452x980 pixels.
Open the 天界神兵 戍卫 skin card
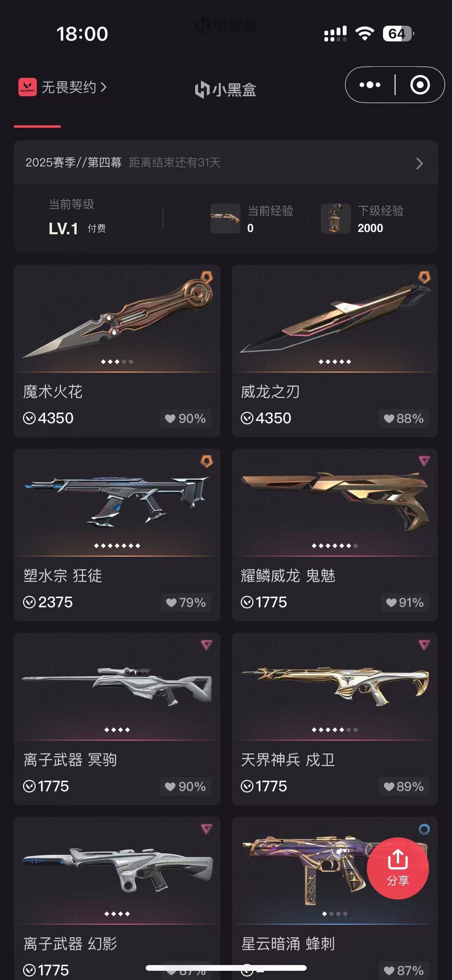tap(335, 719)
